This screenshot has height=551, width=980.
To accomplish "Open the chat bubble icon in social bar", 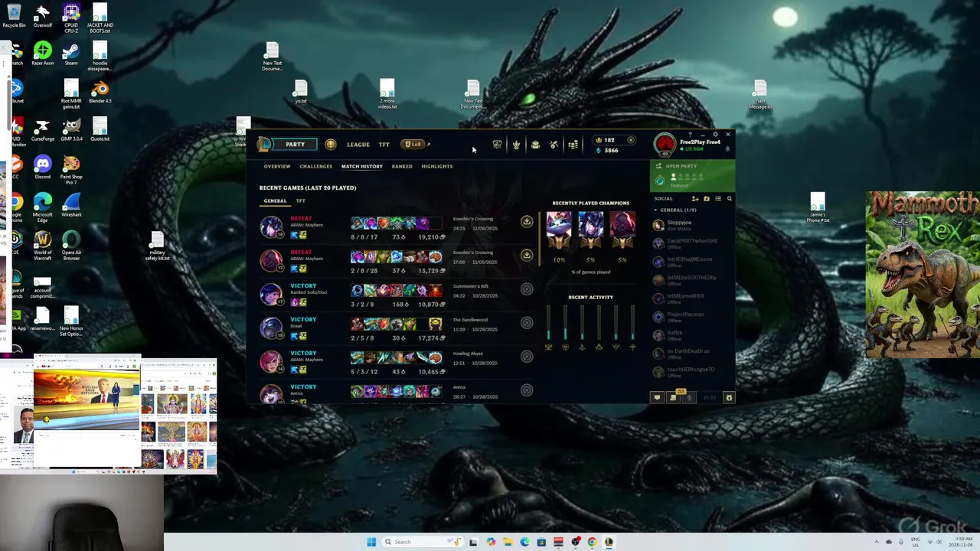I will [657, 397].
